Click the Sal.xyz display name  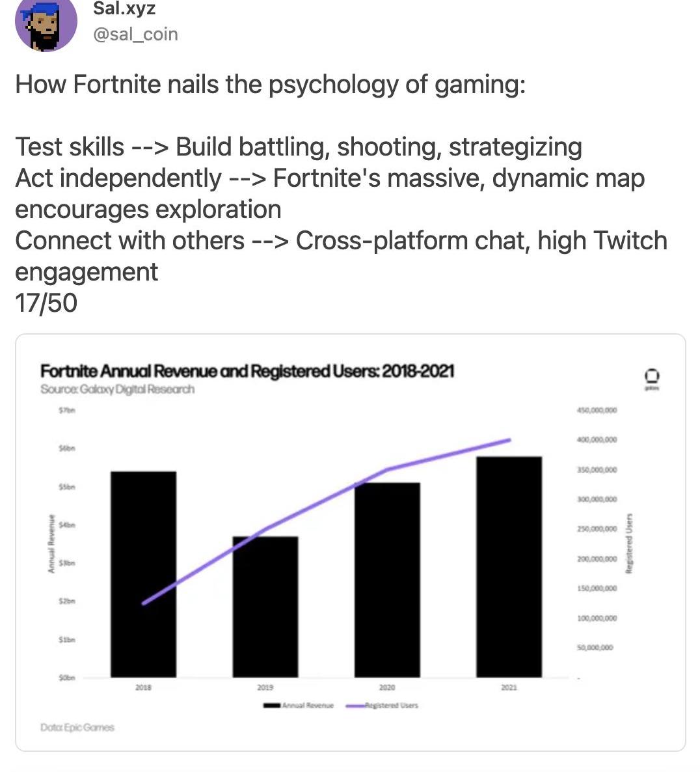(124, 8)
